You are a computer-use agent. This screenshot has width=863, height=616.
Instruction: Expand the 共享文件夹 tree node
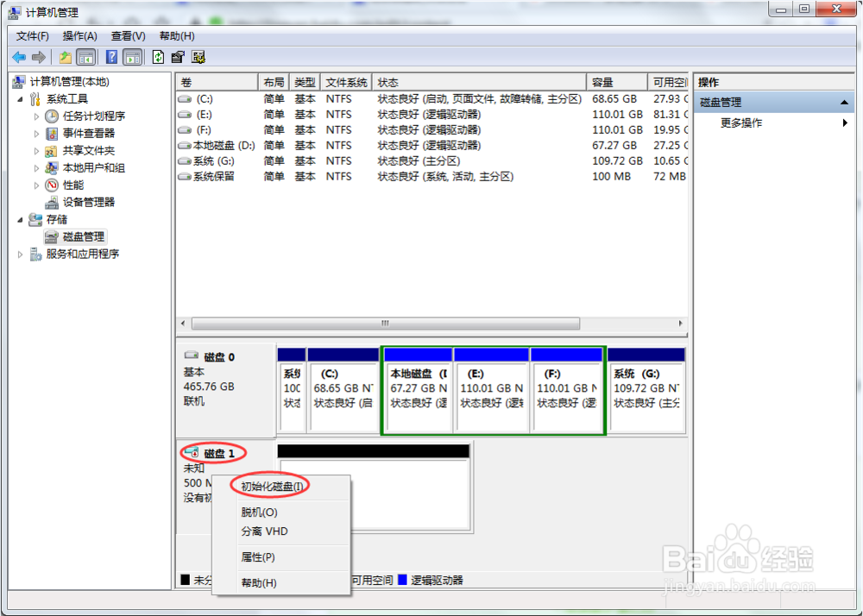(x=37, y=151)
